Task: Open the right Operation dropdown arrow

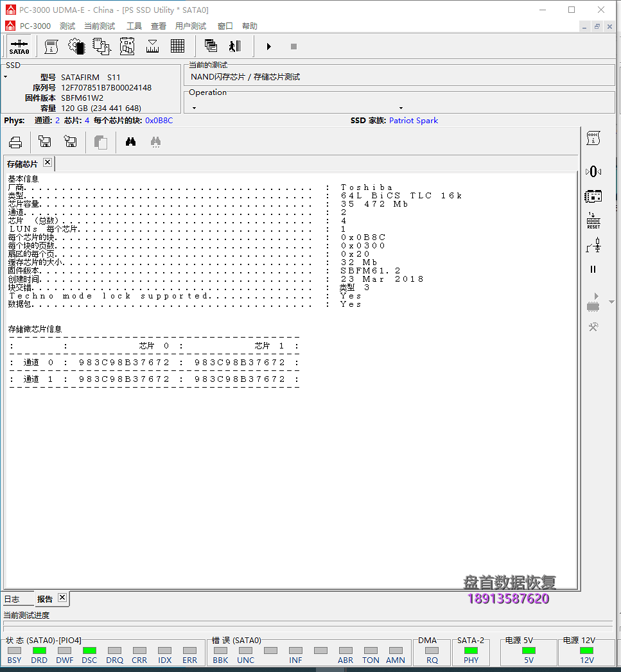Action: [x=401, y=108]
